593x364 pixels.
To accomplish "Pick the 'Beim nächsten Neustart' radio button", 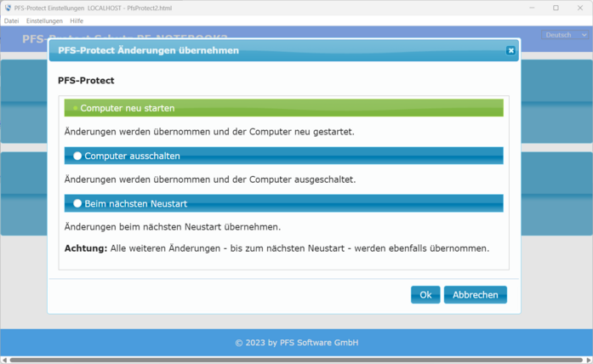I will click(x=77, y=203).
